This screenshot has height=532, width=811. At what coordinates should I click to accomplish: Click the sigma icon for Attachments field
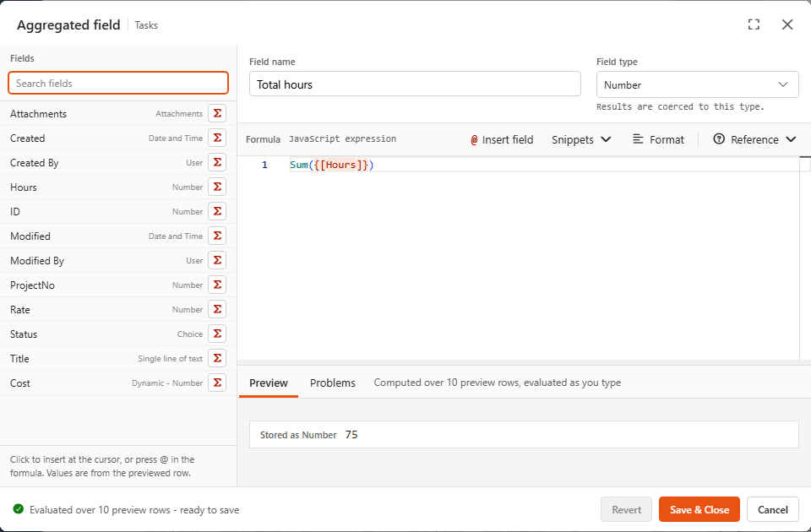click(x=217, y=113)
